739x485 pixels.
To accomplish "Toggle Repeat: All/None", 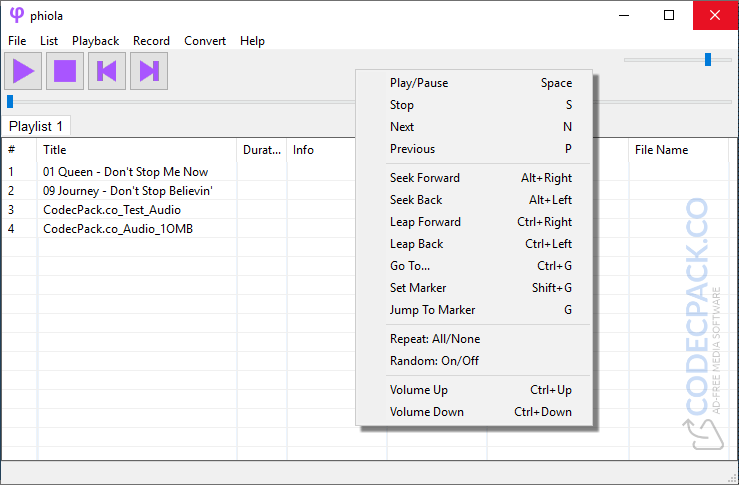I will (x=474, y=339).
